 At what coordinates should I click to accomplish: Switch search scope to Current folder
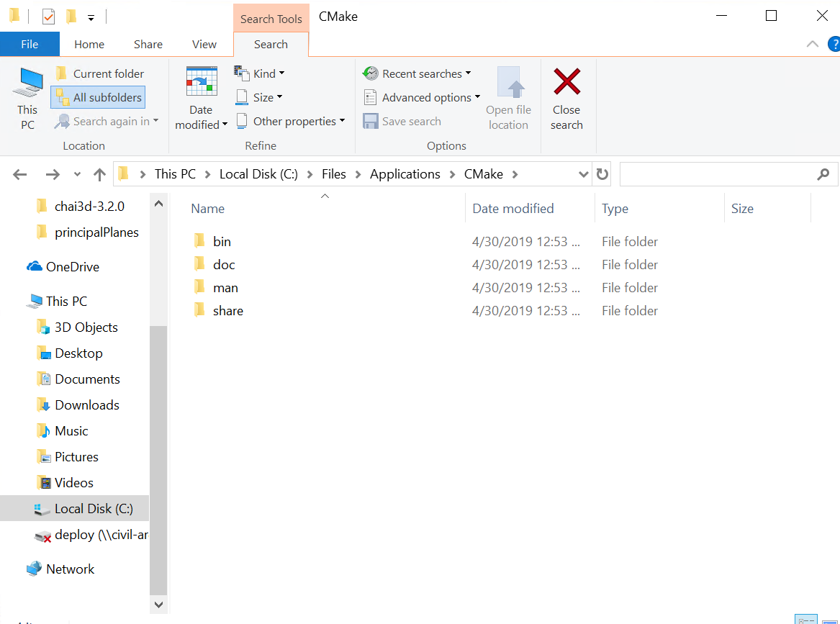pos(100,73)
